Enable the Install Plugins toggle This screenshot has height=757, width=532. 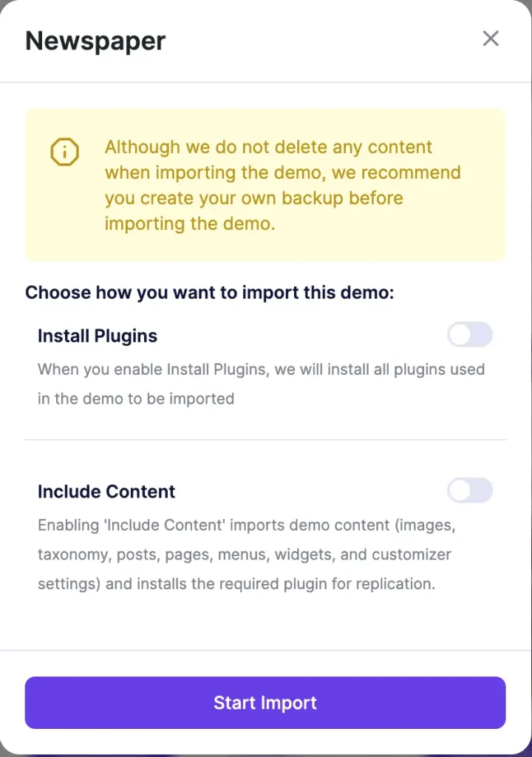tap(470, 334)
